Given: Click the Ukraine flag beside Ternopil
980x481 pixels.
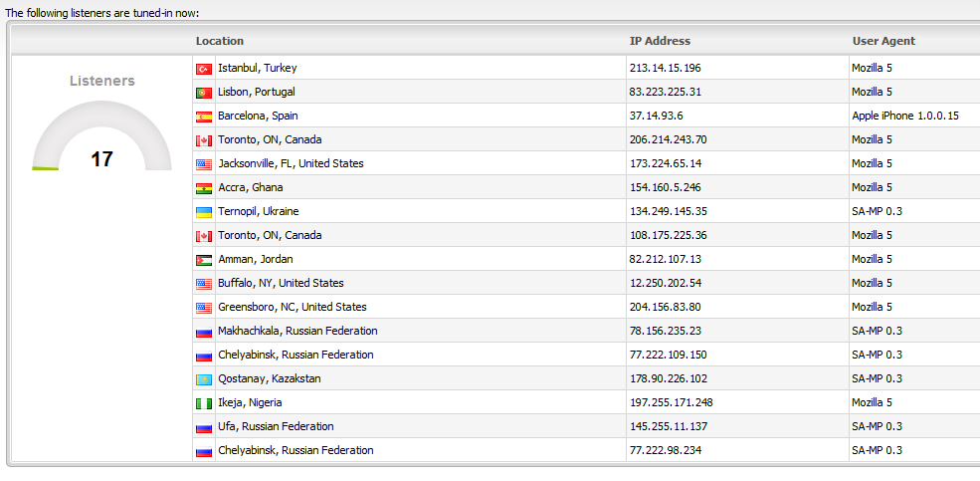Looking at the screenshot, I should (x=204, y=212).
